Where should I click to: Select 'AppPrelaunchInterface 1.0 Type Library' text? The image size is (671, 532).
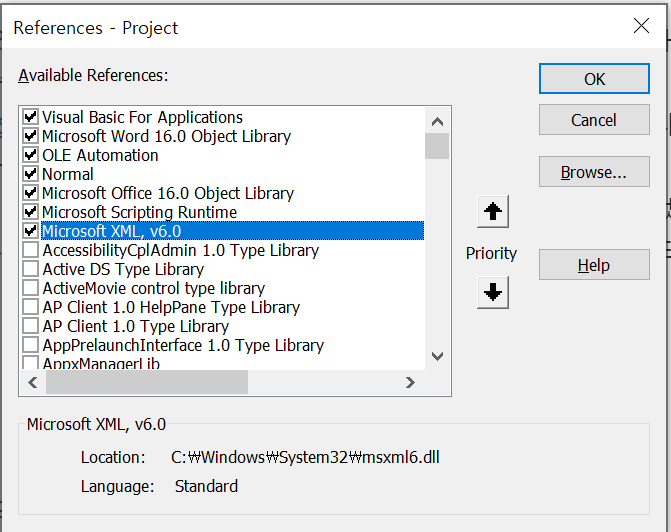click(x=183, y=345)
